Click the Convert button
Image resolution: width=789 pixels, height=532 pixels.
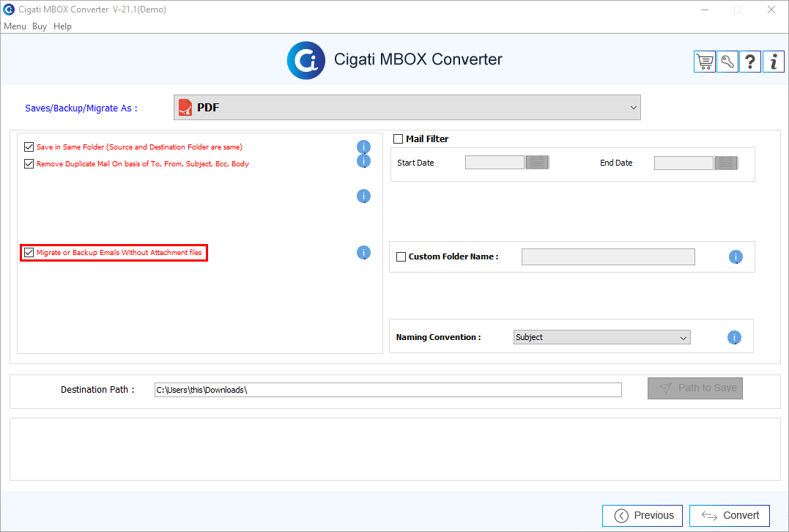729,515
